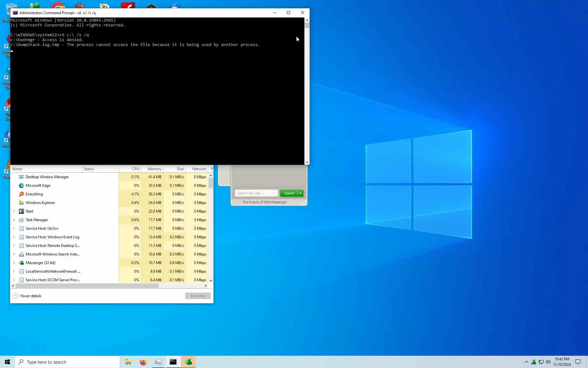Open File Explorer from taskbar
Screen dimensions: 588x368
128,362
